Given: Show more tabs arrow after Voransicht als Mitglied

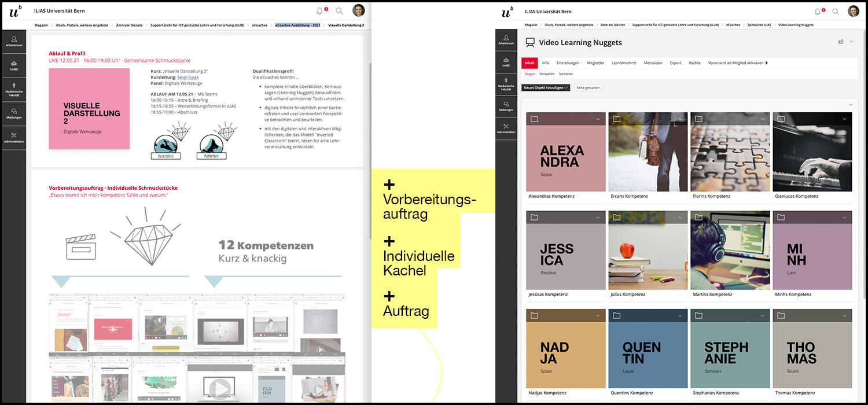Looking at the screenshot, I should pos(767,63).
